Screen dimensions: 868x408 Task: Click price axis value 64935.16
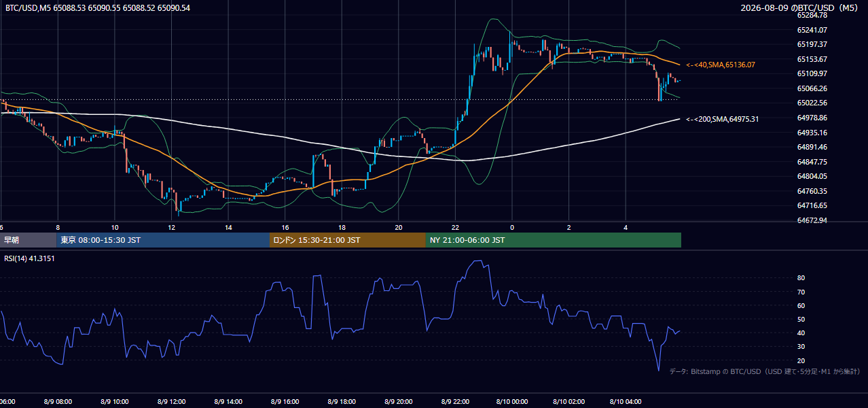coord(812,133)
